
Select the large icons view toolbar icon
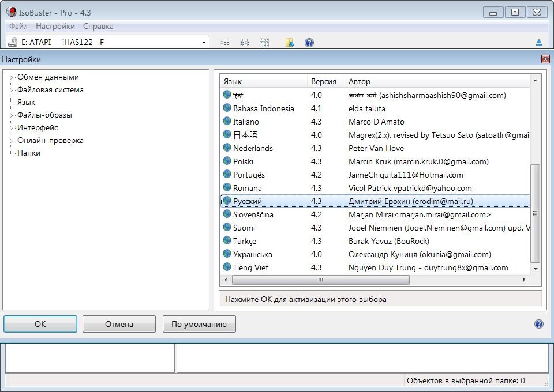[264, 43]
